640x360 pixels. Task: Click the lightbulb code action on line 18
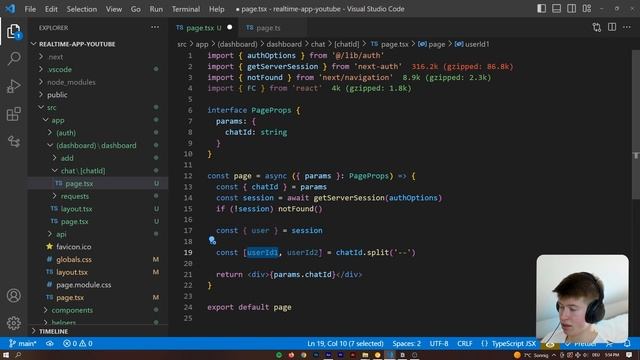tap(212, 241)
